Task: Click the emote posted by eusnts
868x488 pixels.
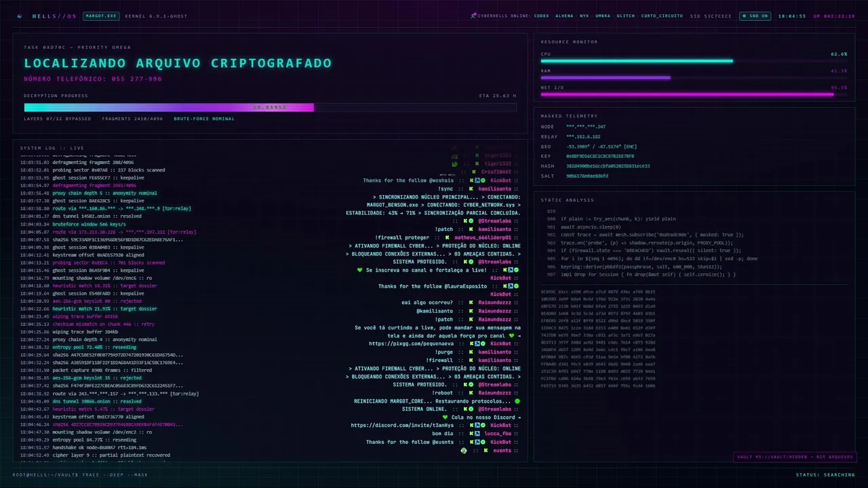Action: point(464,450)
